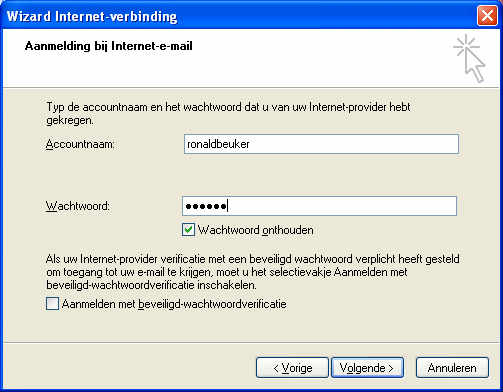
Task: Click the Accountnaam label
Action: click(80, 144)
